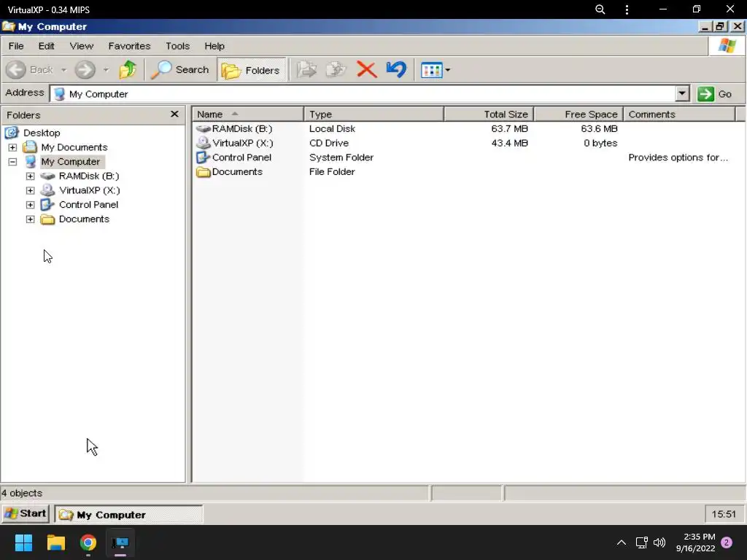Click the green Go button
Screen dimensions: 747x560
click(715, 94)
